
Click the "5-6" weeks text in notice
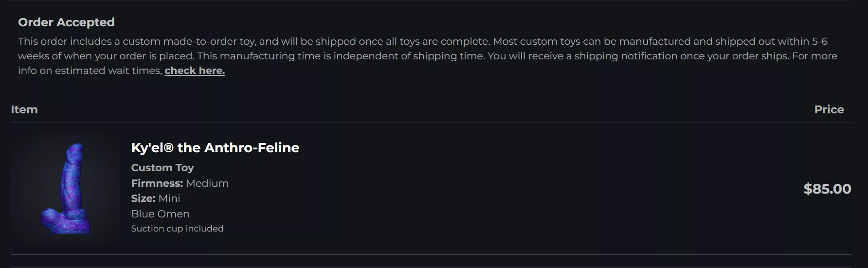coord(819,41)
